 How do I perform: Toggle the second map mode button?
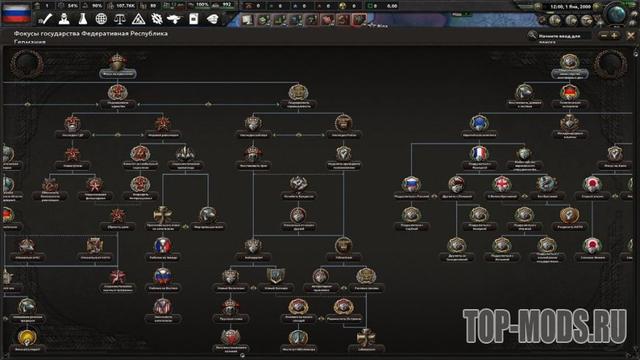click(x=263, y=19)
